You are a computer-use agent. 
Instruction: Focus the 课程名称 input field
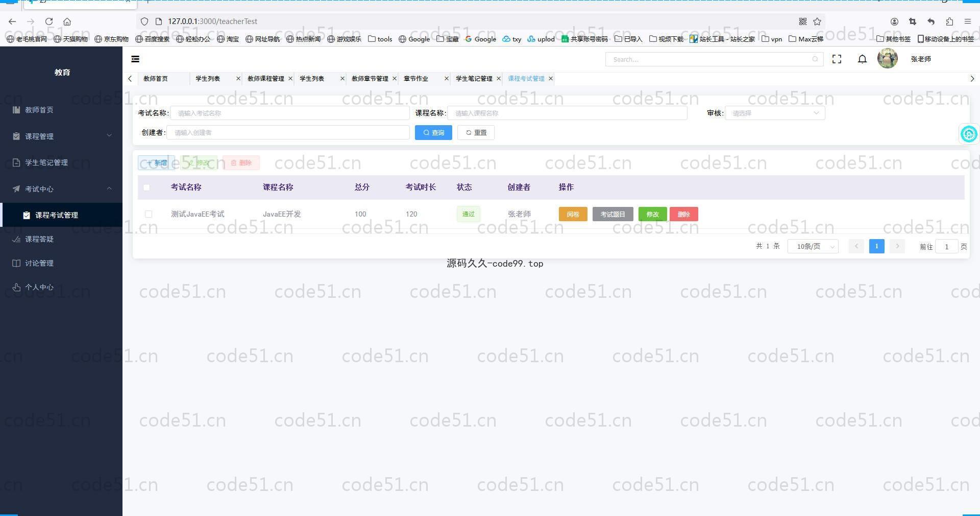point(567,113)
